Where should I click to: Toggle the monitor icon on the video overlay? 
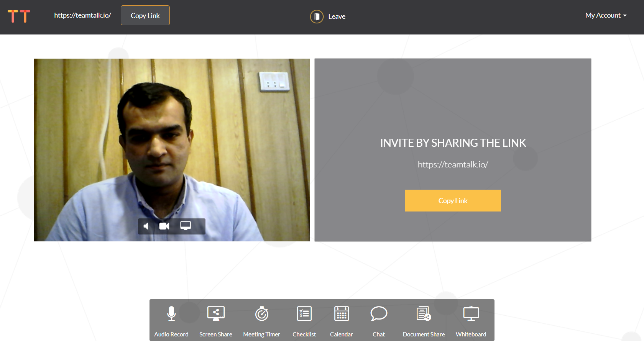[x=186, y=226]
